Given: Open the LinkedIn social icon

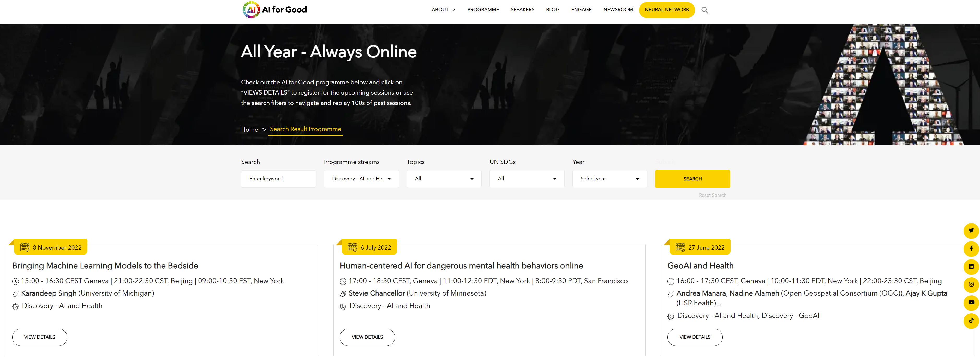Looking at the screenshot, I should click(x=971, y=266).
